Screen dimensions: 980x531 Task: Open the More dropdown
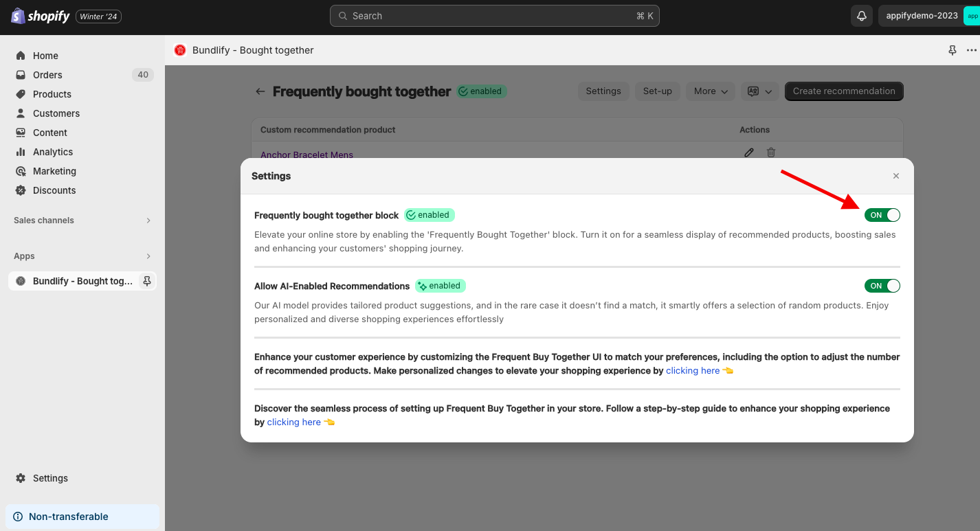coord(711,91)
